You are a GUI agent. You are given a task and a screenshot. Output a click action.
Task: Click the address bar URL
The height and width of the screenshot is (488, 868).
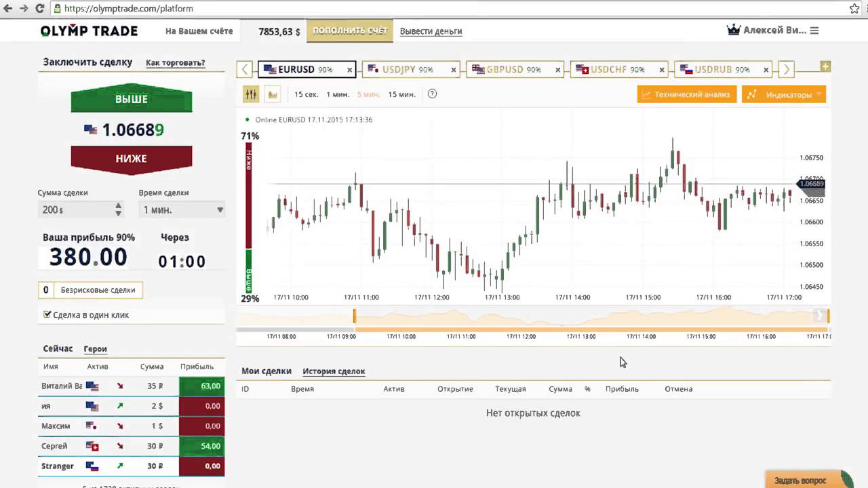129,9
